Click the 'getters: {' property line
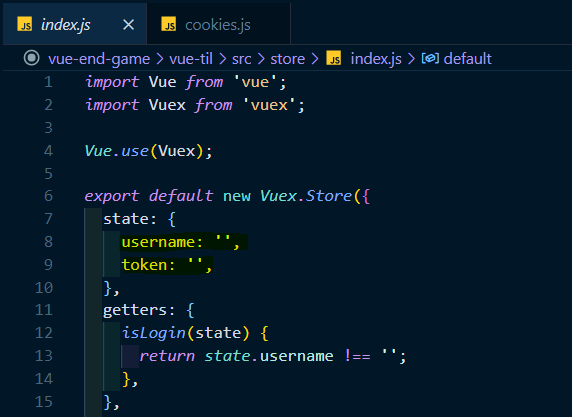This screenshot has width=572, height=417. coord(148,310)
